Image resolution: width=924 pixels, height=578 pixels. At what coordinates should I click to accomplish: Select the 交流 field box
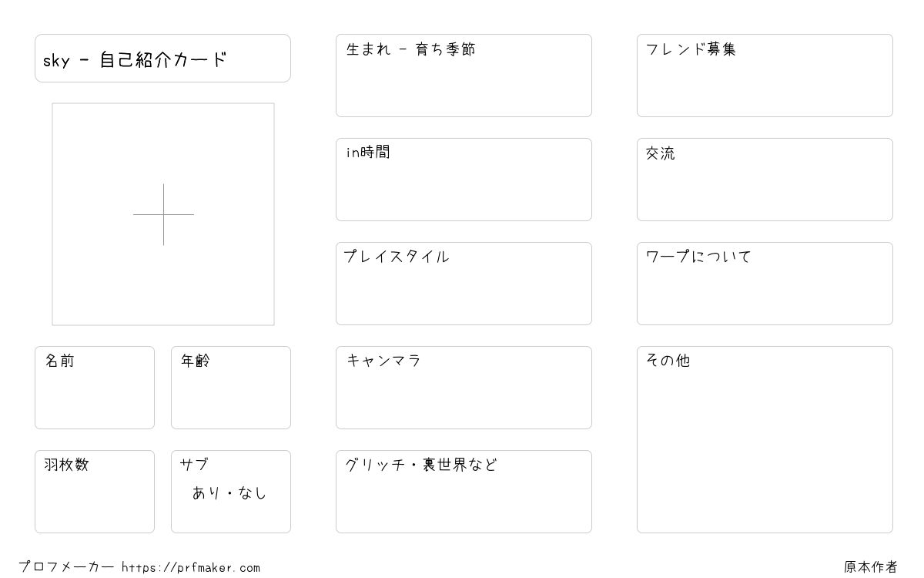[765, 180]
